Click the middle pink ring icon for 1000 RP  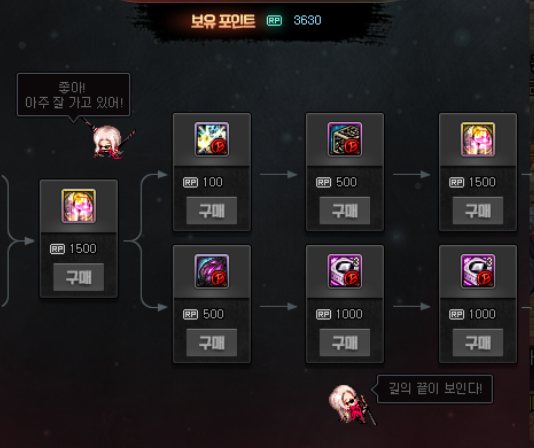coord(345,271)
